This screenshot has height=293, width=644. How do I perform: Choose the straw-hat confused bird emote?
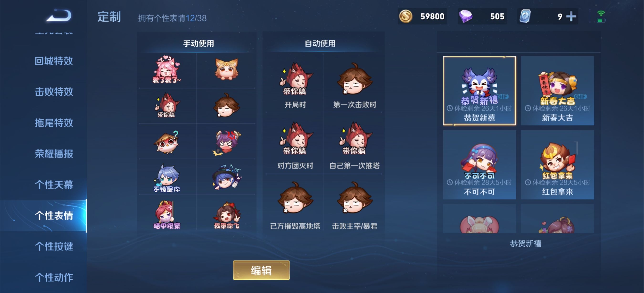click(x=167, y=142)
